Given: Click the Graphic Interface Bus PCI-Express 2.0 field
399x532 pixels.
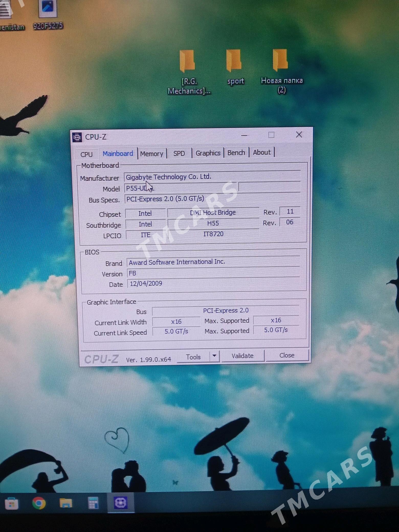Looking at the screenshot, I should [226, 310].
